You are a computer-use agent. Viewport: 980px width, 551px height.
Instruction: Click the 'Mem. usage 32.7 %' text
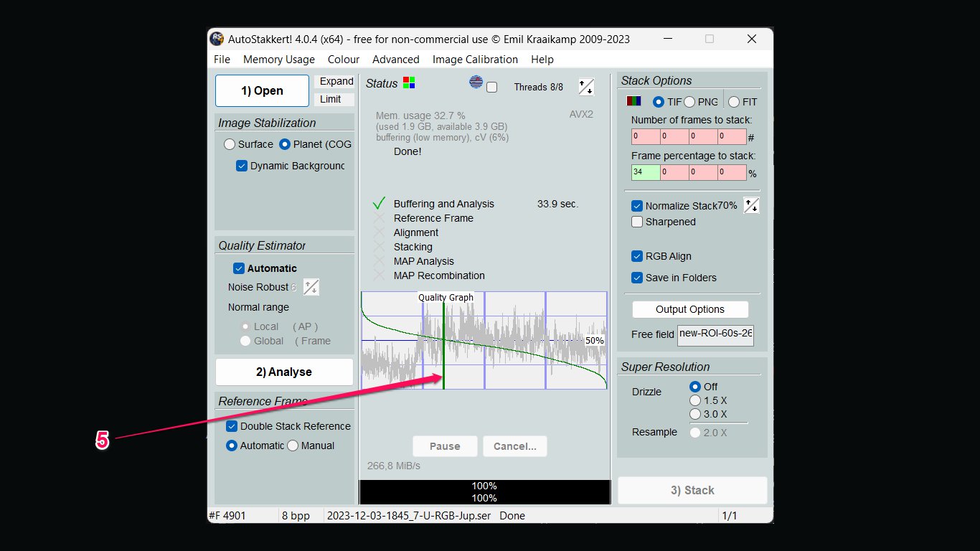click(420, 116)
